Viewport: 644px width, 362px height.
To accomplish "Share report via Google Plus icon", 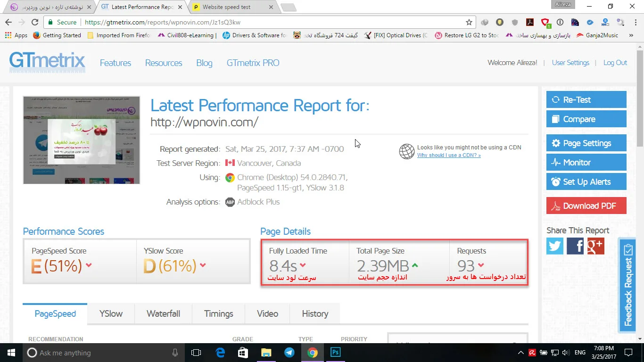I will [x=595, y=246].
